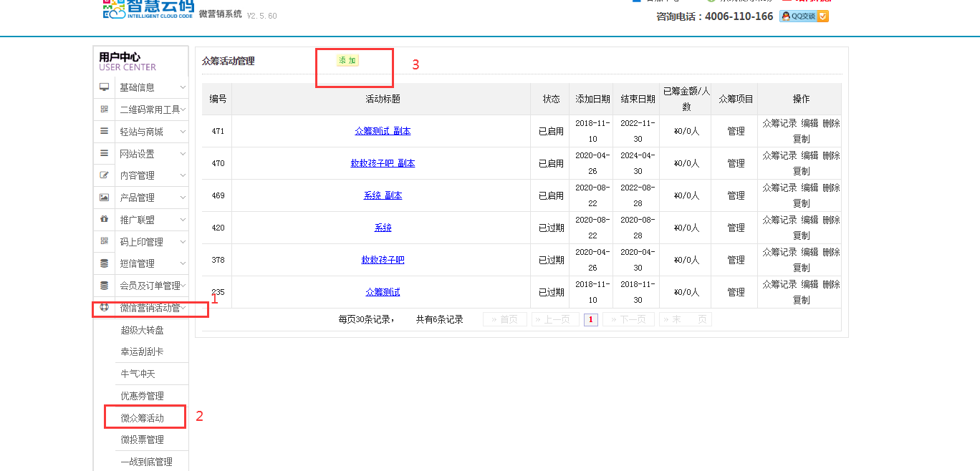Click 管理 for activity number 469
The image size is (980, 471).
tap(736, 195)
